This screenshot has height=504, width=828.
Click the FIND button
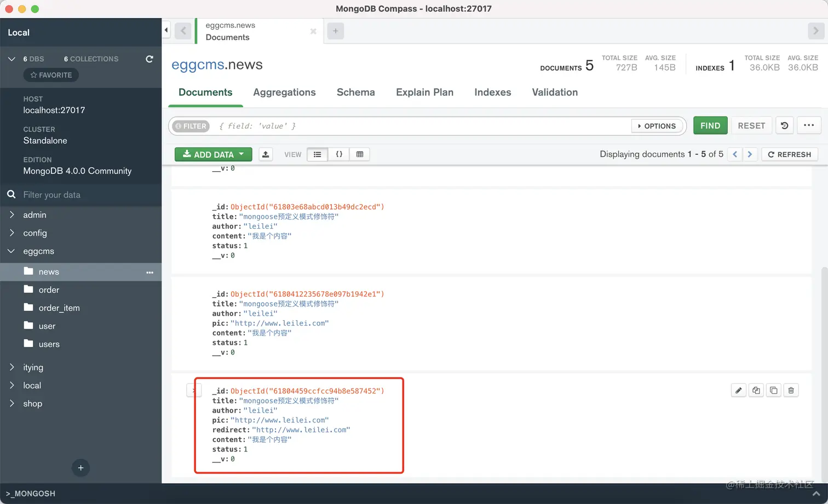pos(710,125)
